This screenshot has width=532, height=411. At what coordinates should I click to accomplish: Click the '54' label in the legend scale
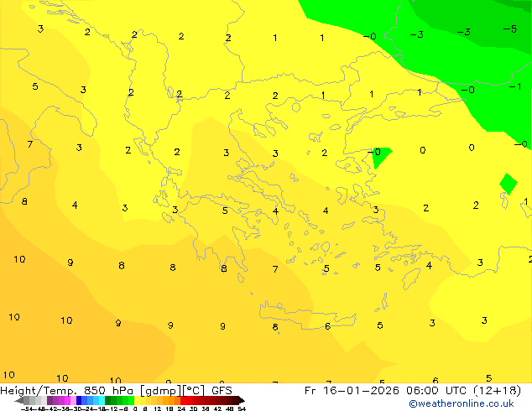click(x=241, y=408)
